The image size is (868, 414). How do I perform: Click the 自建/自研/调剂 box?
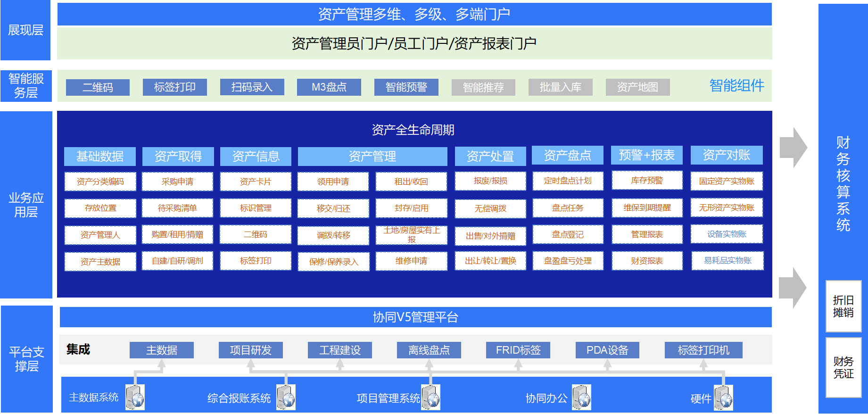(178, 261)
